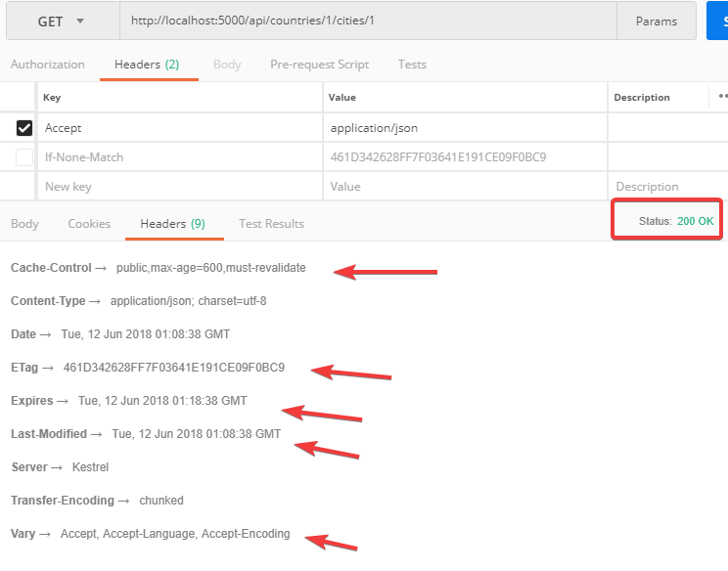Open the GET method dropdown
The image size is (728, 571).
coord(61,22)
